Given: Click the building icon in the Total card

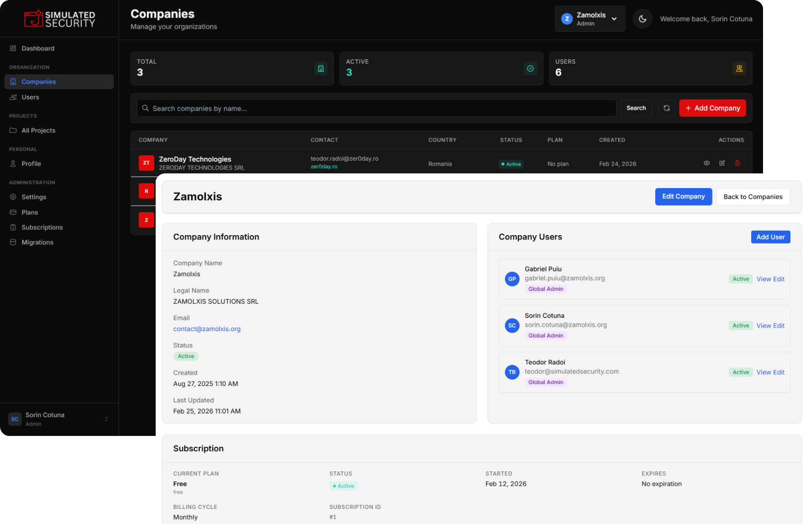Looking at the screenshot, I should tap(321, 69).
